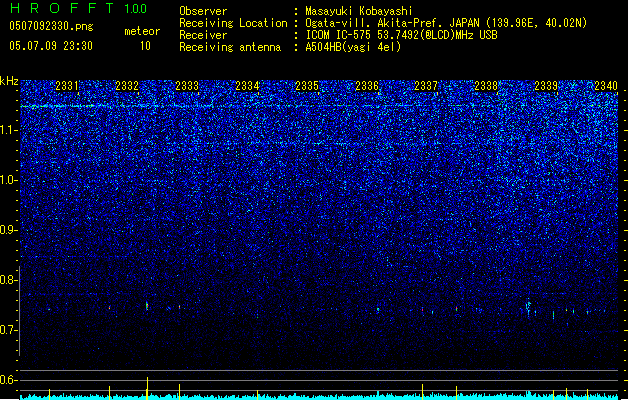Click the 2336 time marker
This screenshot has height=400, width=629.
pos(367,86)
